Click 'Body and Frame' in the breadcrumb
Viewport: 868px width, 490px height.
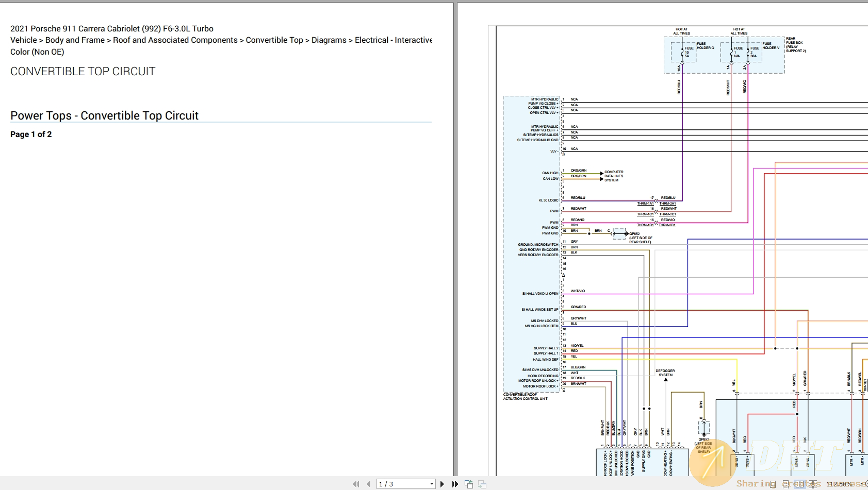pos(75,40)
